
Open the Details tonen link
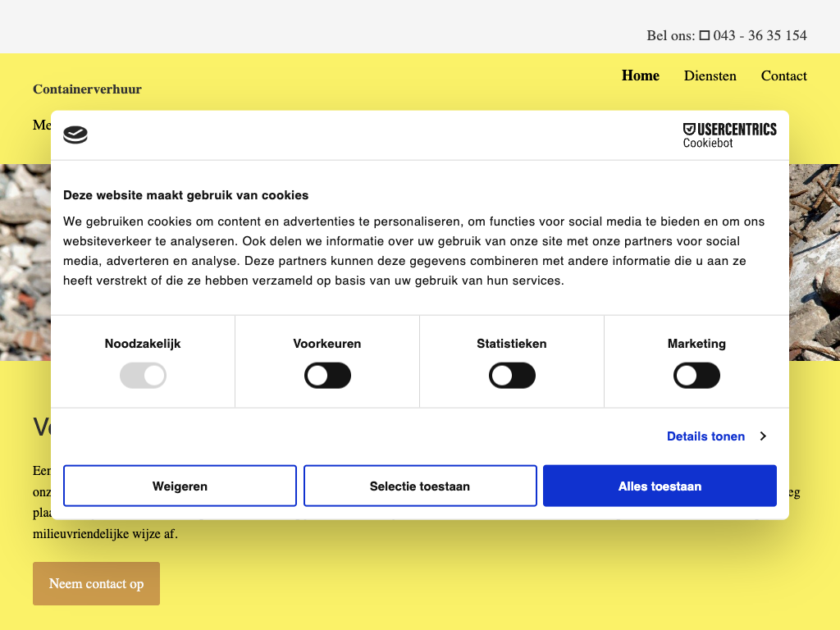click(x=705, y=436)
